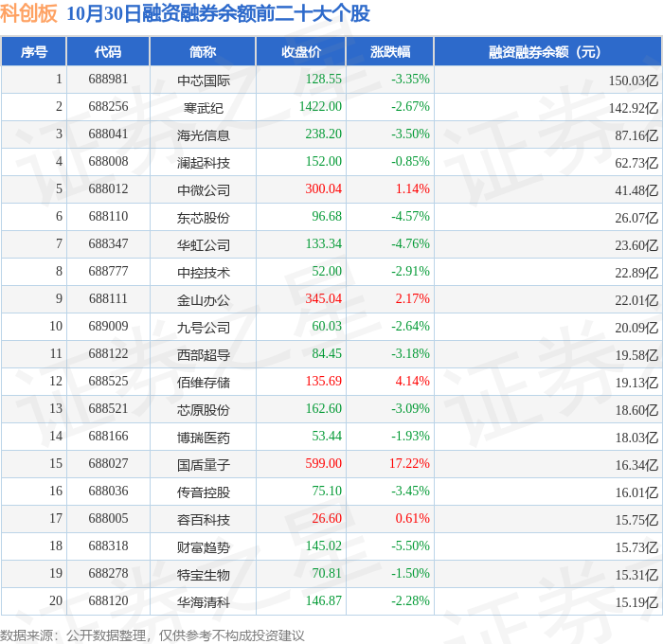Select the stock name 寒武纪
Image resolution: width=663 pixels, height=644 pixels.
204,108
